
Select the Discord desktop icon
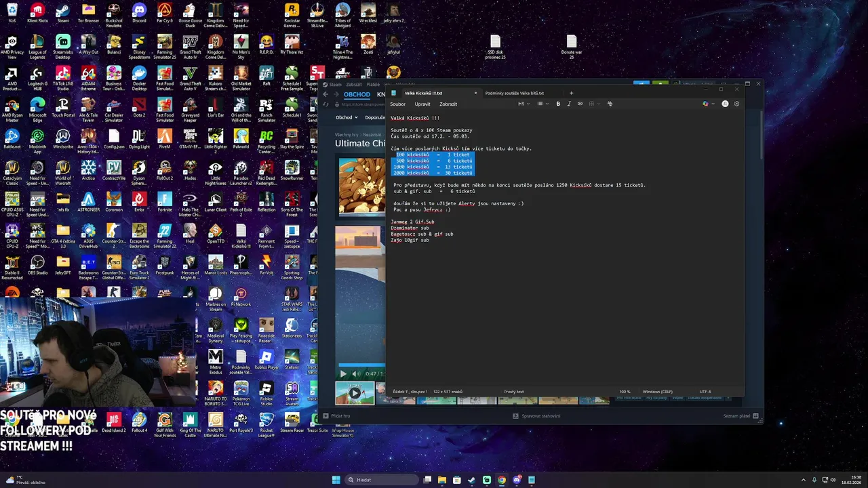pos(139,13)
